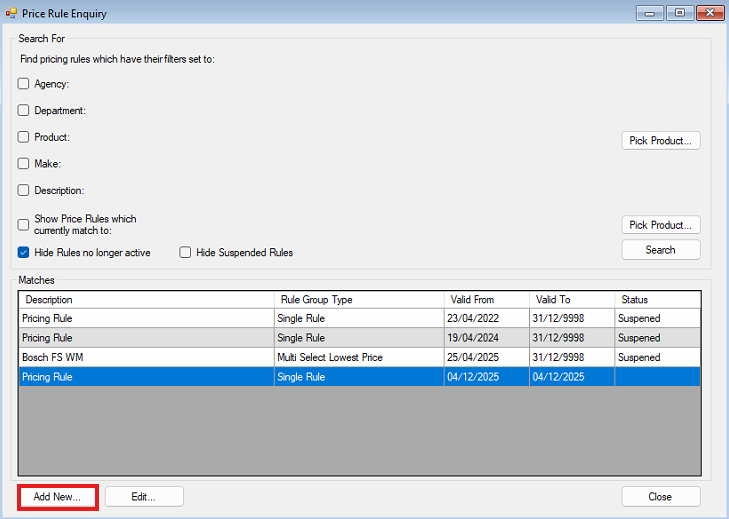Image resolution: width=729 pixels, height=519 pixels.
Task: Click the Description cell of highlighted Pricing Rule row
Action: (146, 377)
